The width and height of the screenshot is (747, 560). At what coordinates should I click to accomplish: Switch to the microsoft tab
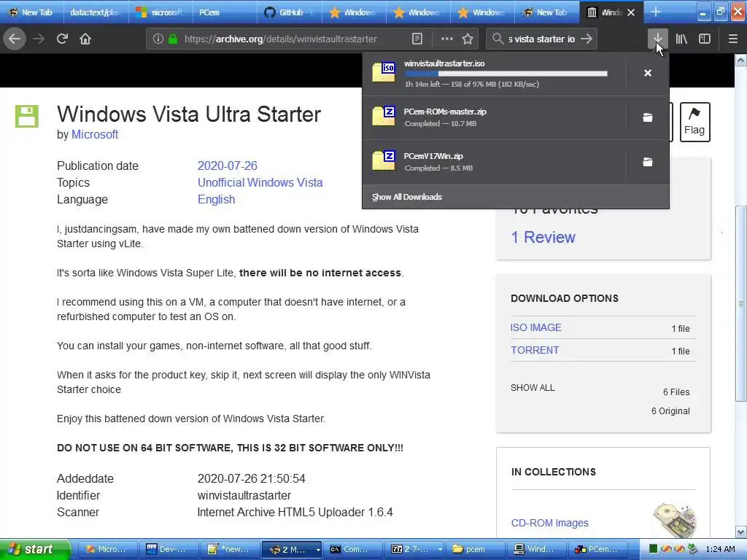point(160,12)
